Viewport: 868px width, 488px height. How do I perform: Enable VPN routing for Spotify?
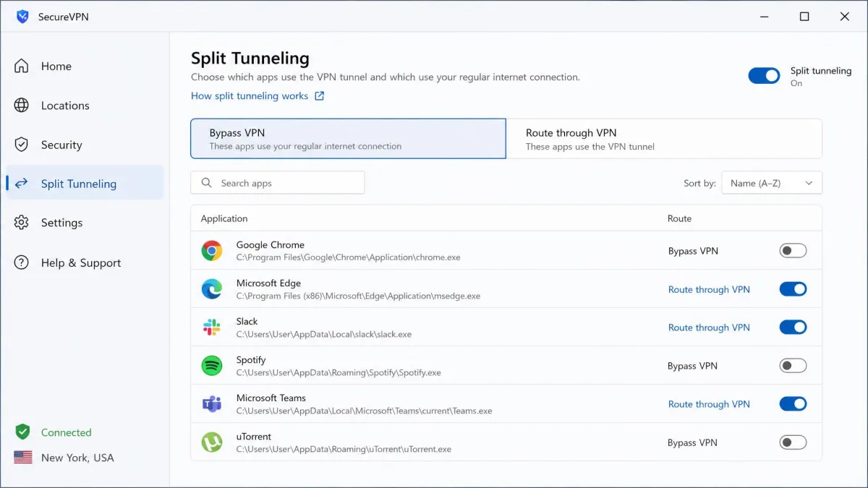(793, 366)
